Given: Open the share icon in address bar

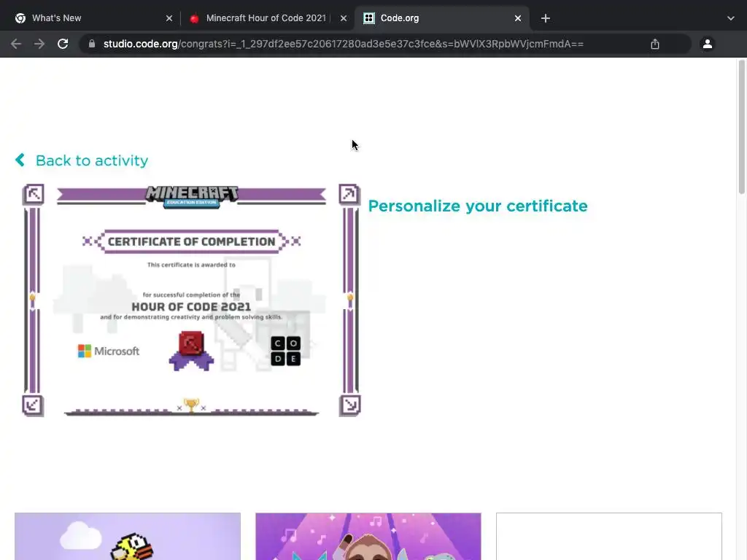Looking at the screenshot, I should 655,44.
